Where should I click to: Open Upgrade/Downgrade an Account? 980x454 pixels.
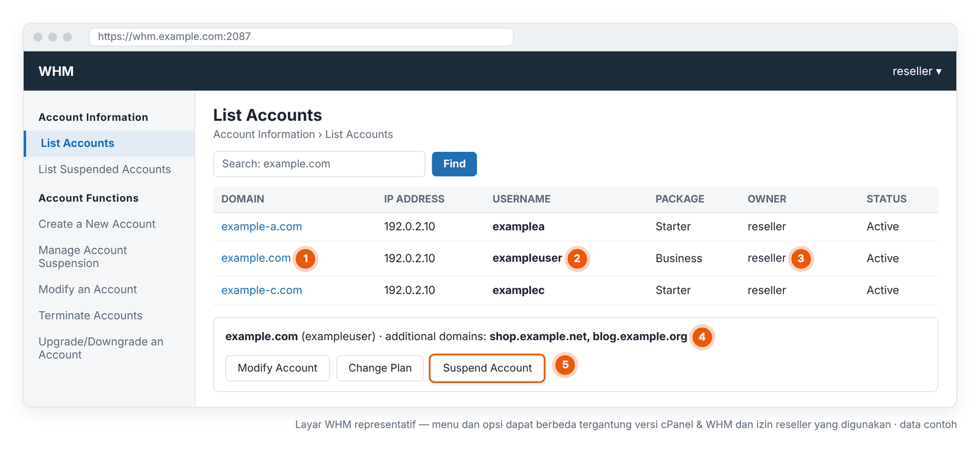[101, 348]
